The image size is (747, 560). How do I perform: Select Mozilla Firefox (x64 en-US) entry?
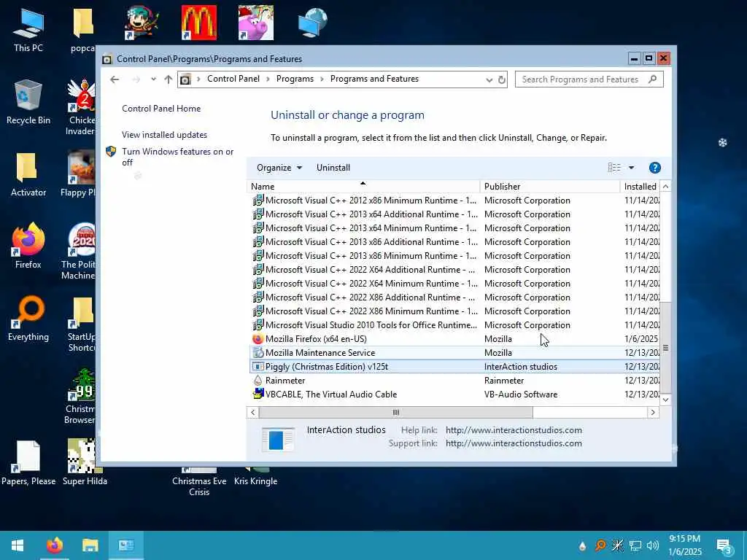point(455,339)
